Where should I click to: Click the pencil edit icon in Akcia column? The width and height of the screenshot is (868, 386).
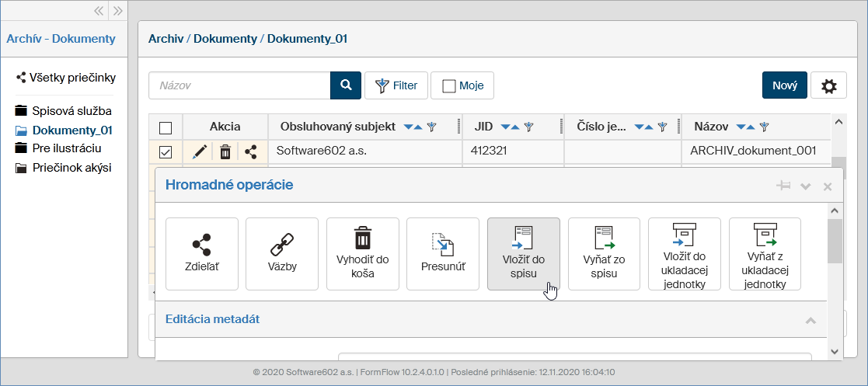tap(200, 152)
